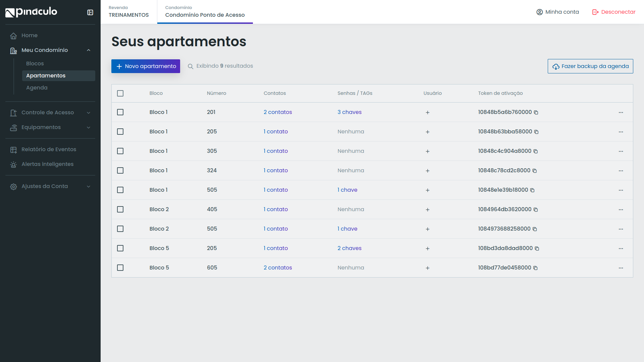
Task: Collapse the Meu Condomínio section
Action: pos(89,50)
